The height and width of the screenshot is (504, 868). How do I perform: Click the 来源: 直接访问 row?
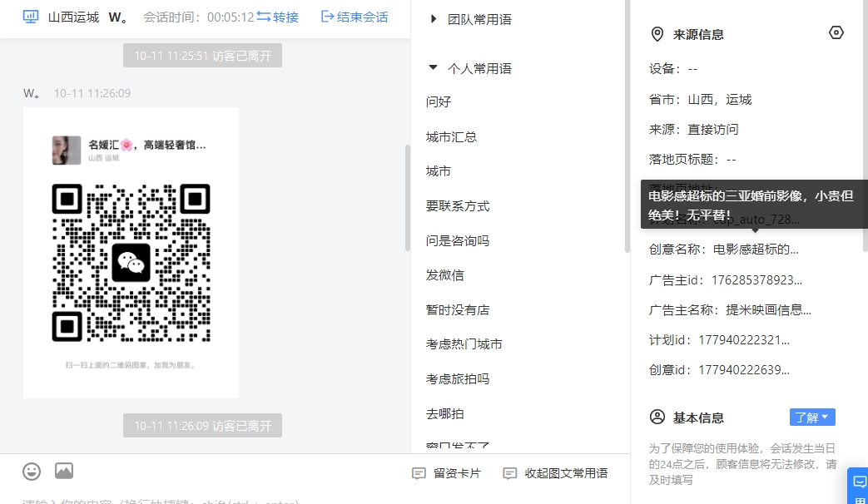pos(693,130)
